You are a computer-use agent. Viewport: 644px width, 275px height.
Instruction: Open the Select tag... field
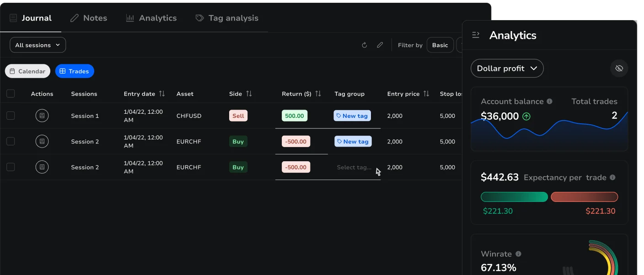[354, 167]
